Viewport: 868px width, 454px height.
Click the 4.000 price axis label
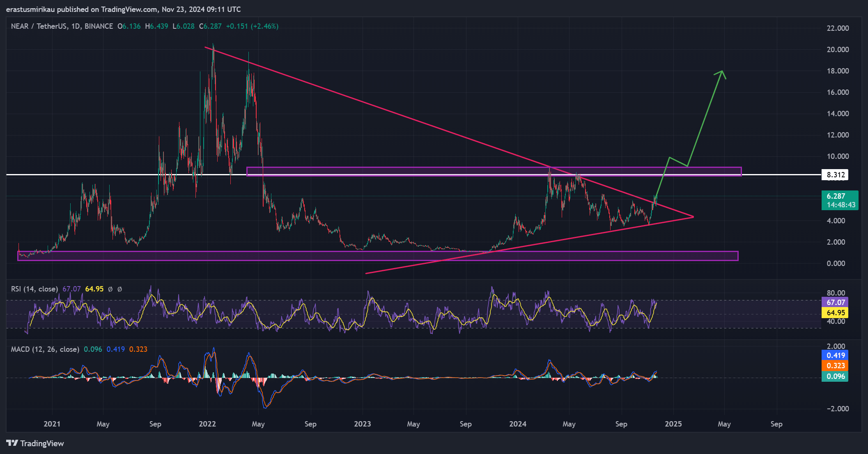click(x=836, y=221)
